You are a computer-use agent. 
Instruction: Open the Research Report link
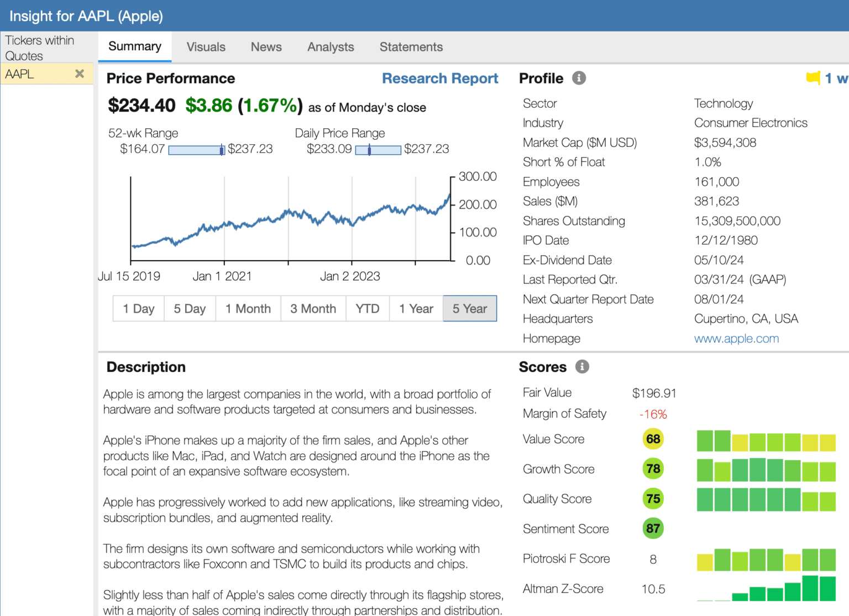440,78
